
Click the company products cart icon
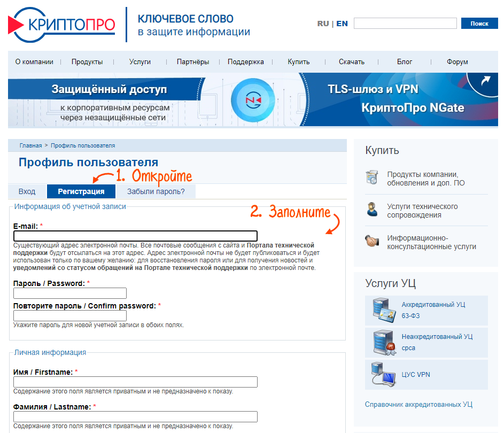click(372, 177)
